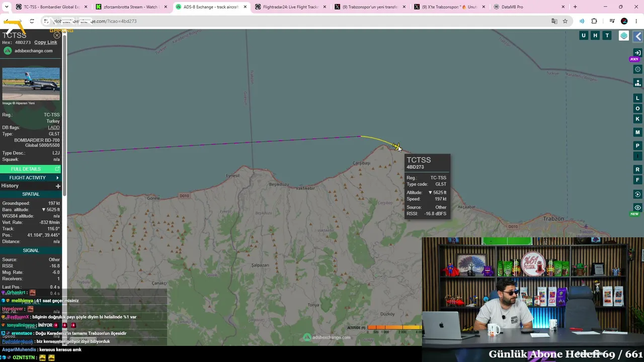Viewport: 644px width, 362px height.
Task: Switch to the TC-TSS Bombardier Global tab
Action: (51, 7)
